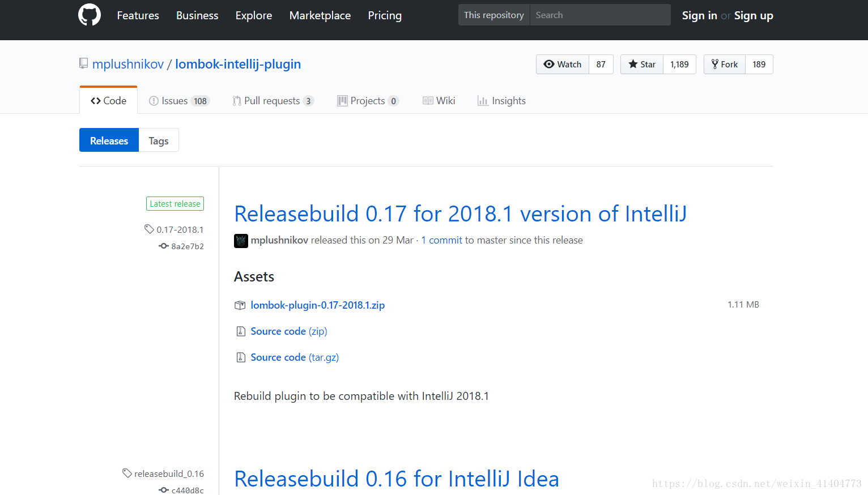Go to Explore in the top bar
The height and width of the screenshot is (495, 868).
coord(254,15)
